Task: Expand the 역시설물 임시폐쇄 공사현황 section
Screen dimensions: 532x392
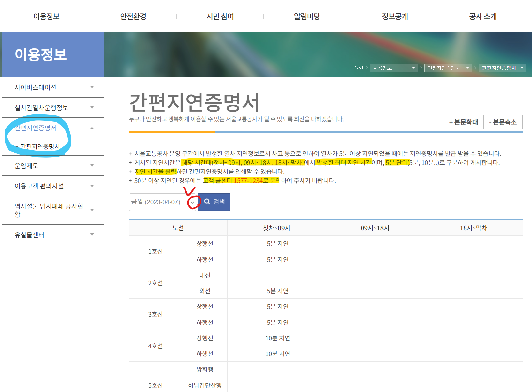Action: [92, 210]
